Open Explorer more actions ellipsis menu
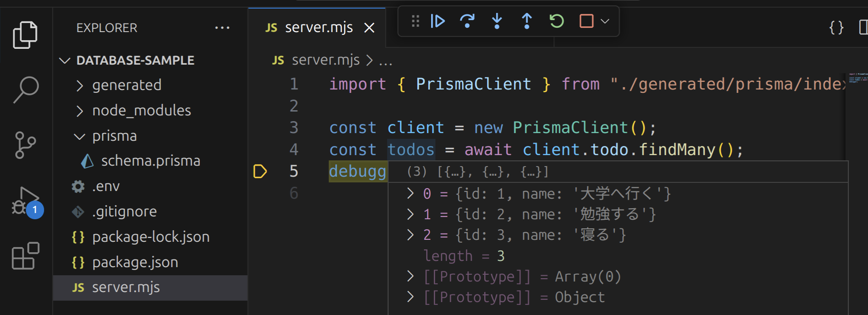This screenshot has height=315, width=868. tap(222, 28)
